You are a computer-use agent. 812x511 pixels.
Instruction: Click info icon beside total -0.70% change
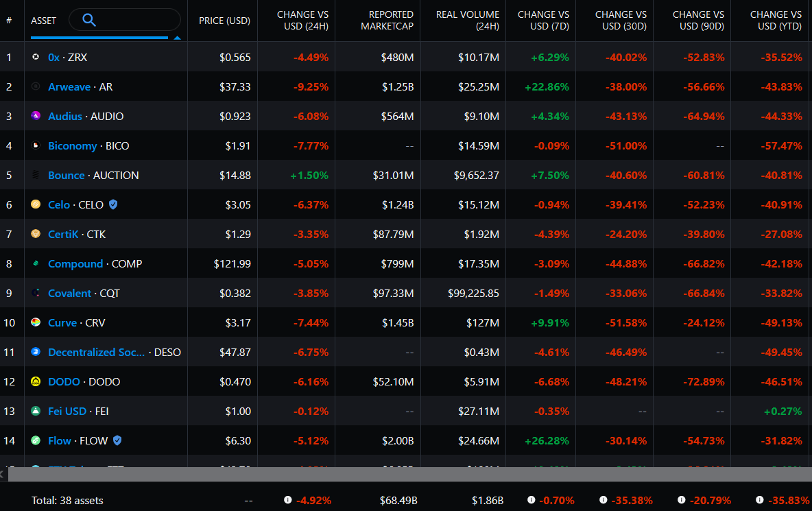coord(531,499)
